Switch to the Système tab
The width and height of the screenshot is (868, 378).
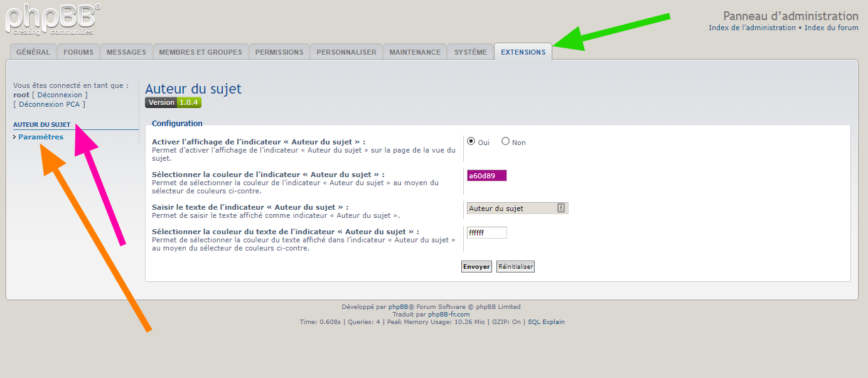(471, 52)
